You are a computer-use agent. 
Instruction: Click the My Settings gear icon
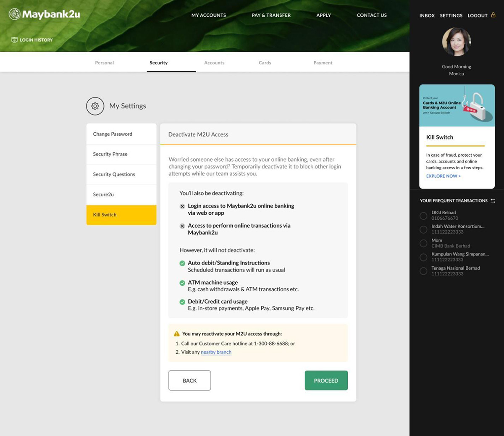coord(95,106)
